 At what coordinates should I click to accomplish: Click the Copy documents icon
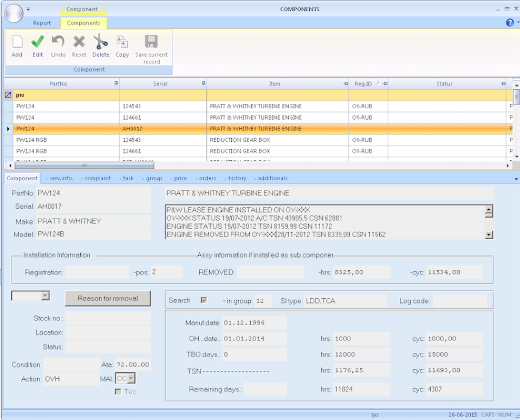pyautogui.click(x=122, y=42)
